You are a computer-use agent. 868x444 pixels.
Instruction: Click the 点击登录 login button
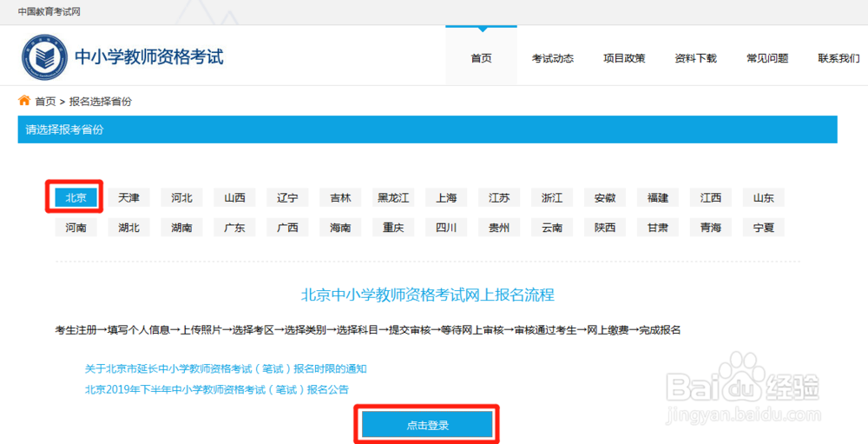427,425
